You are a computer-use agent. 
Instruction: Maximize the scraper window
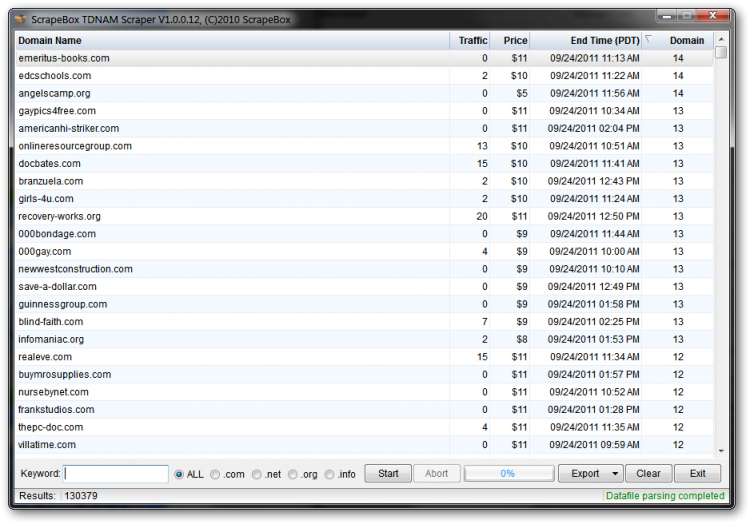pos(688,16)
